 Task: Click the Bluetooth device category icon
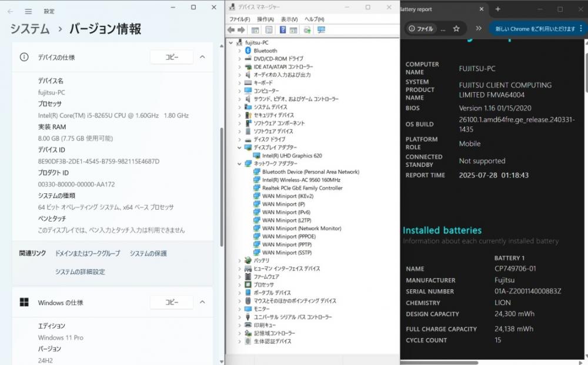click(x=248, y=51)
